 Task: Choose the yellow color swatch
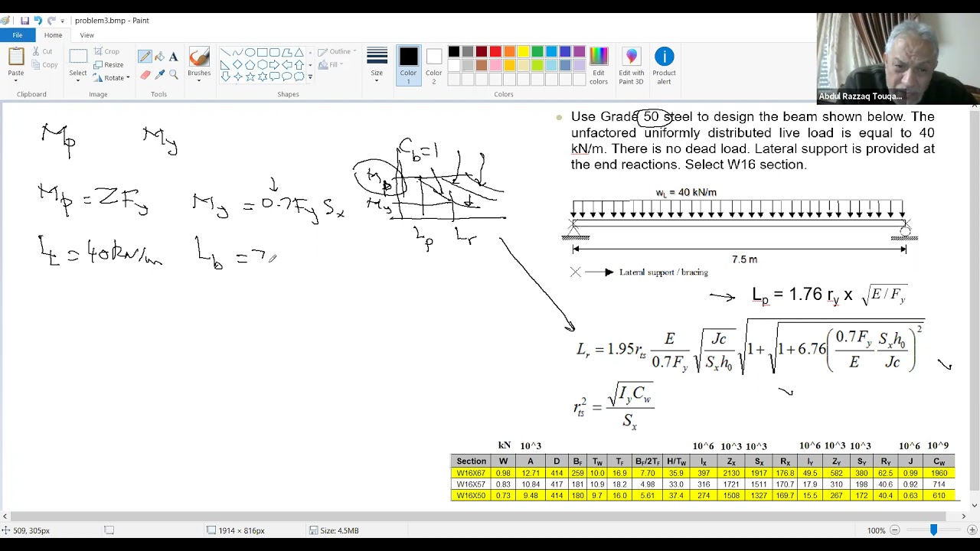[523, 52]
